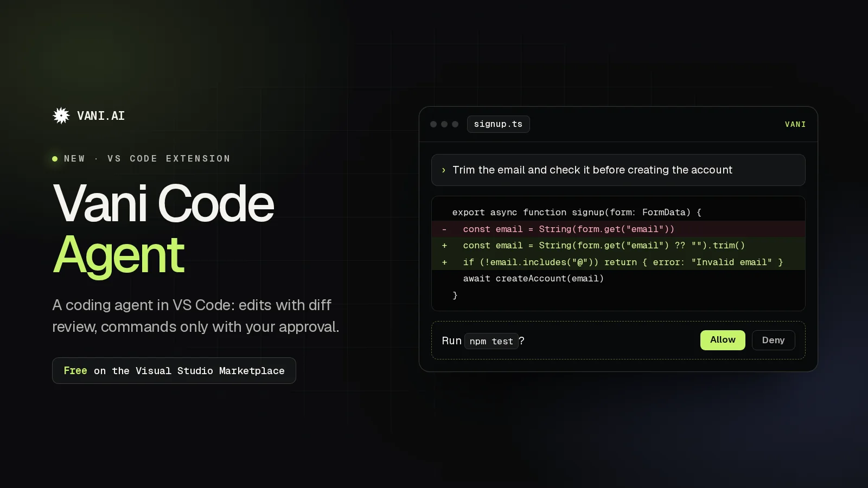Click the 'VS CODE EXTENSION' label
868x488 pixels.
[169, 159]
